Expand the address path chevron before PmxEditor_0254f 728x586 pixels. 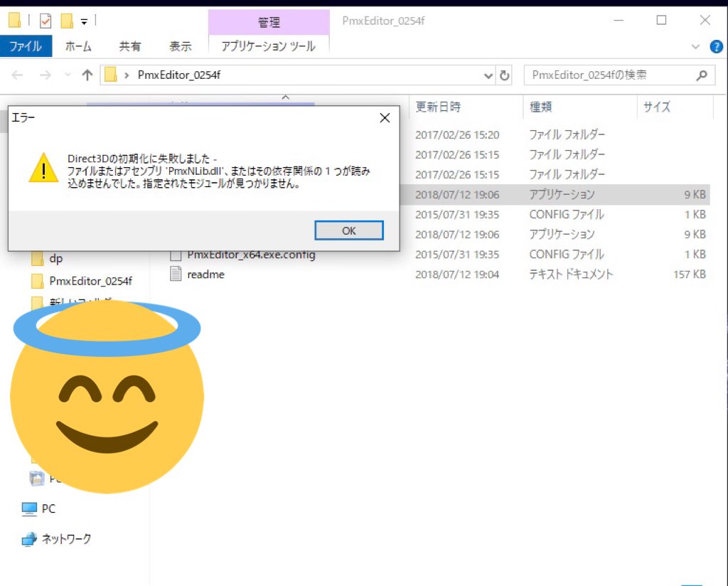coord(127,75)
